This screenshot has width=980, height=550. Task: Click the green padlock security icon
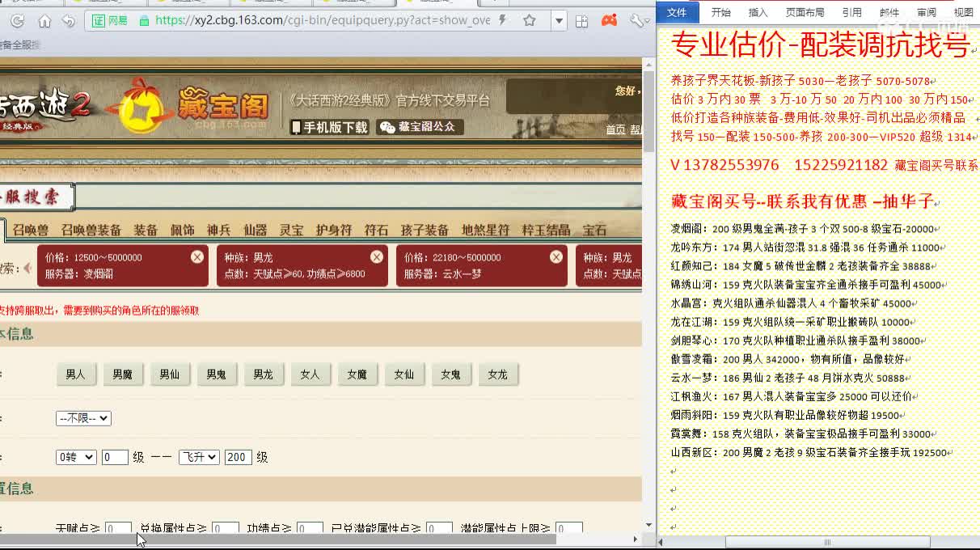point(144,20)
